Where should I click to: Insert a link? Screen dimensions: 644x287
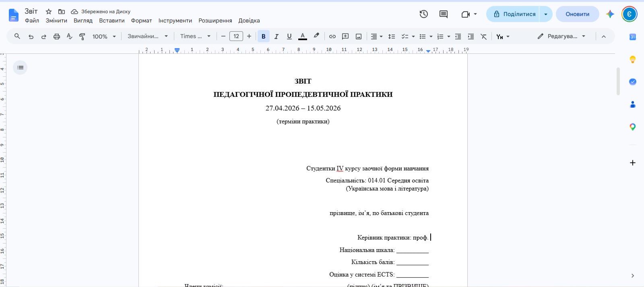pyautogui.click(x=332, y=36)
